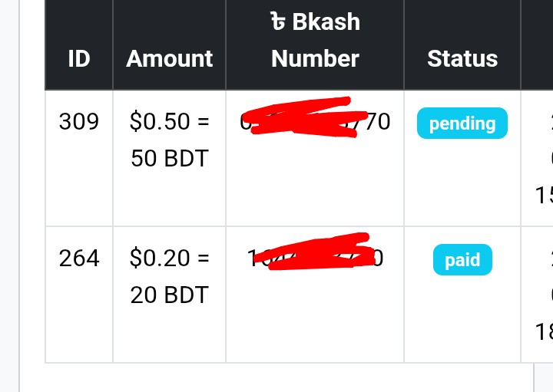553x392 pixels.
Task: Click the Bkash Number column header
Action: tap(315, 40)
